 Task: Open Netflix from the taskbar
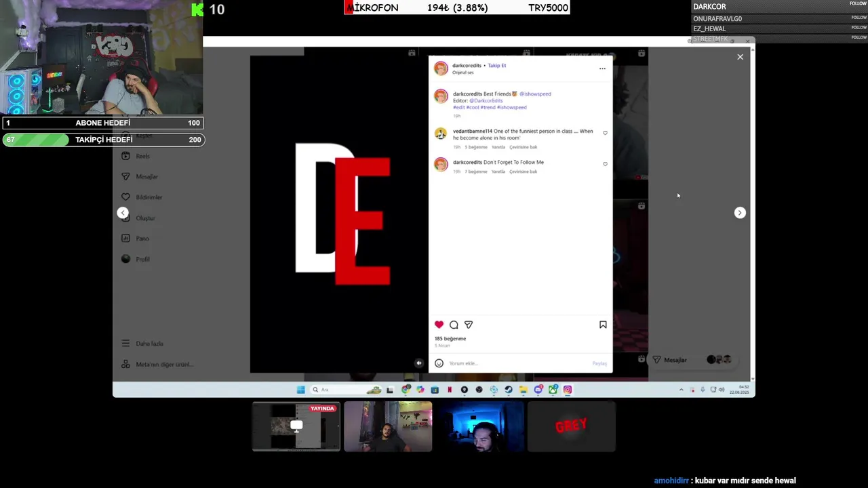[449, 390]
